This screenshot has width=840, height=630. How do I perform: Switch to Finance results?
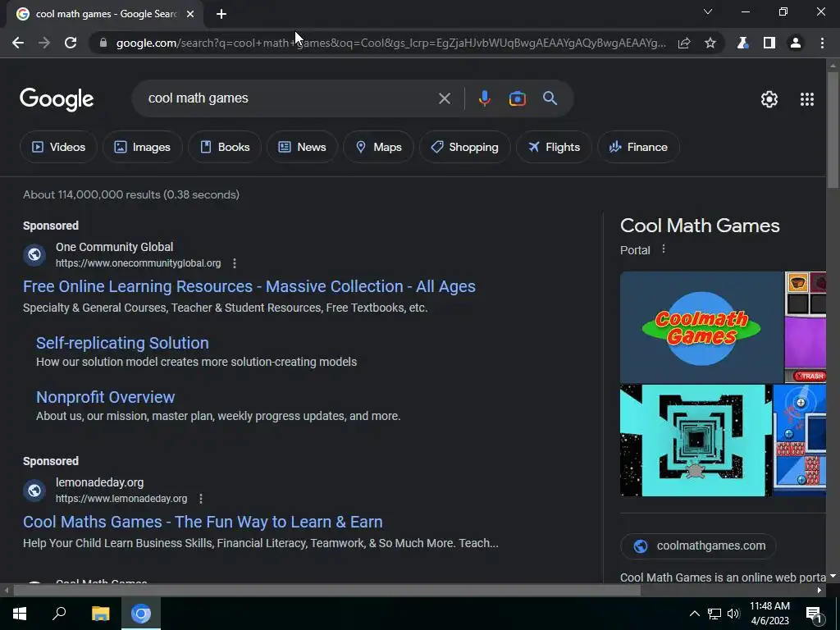638,147
